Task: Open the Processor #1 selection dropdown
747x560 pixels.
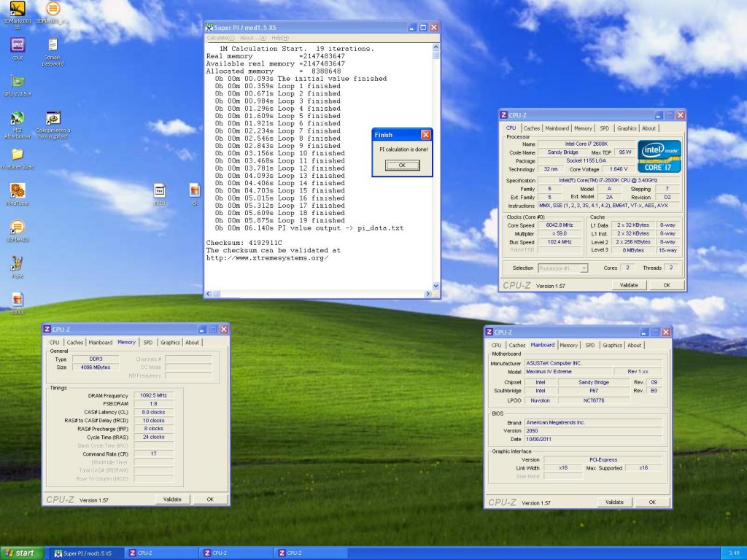Action: pos(563,268)
